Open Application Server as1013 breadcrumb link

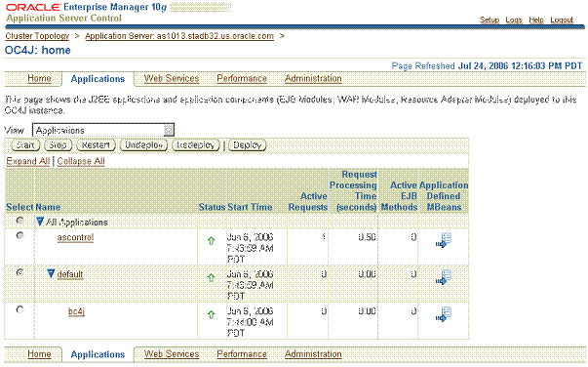click(x=179, y=36)
